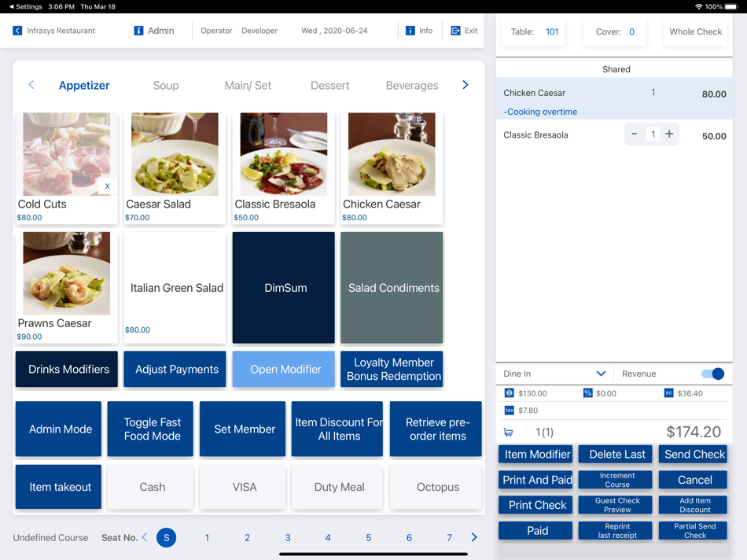747x560 pixels.
Task: Switch to the Soup tab
Action: tap(166, 85)
